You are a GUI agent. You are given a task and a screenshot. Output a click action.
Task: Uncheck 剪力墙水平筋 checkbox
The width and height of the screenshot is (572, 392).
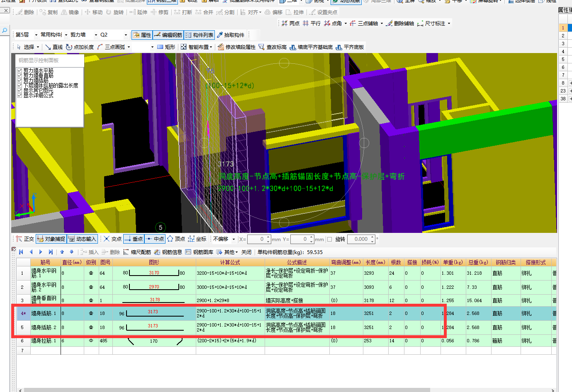(19, 71)
